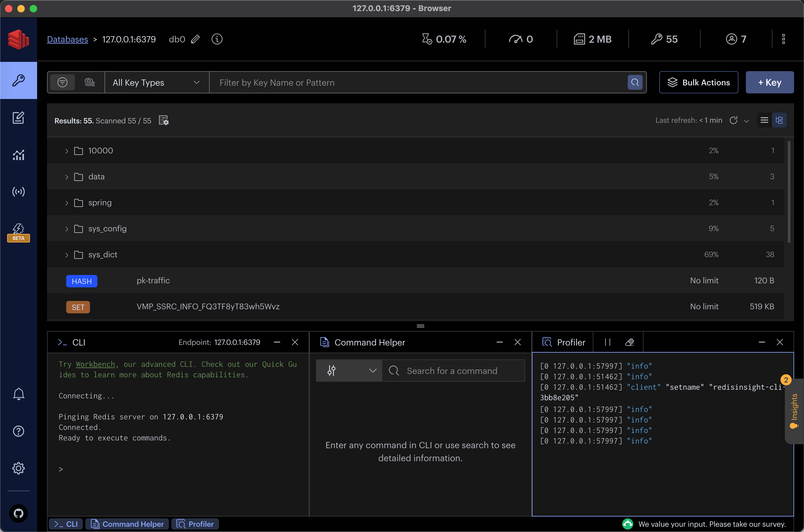
Task: Open the notifications bell in sidebar
Action: [19, 394]
